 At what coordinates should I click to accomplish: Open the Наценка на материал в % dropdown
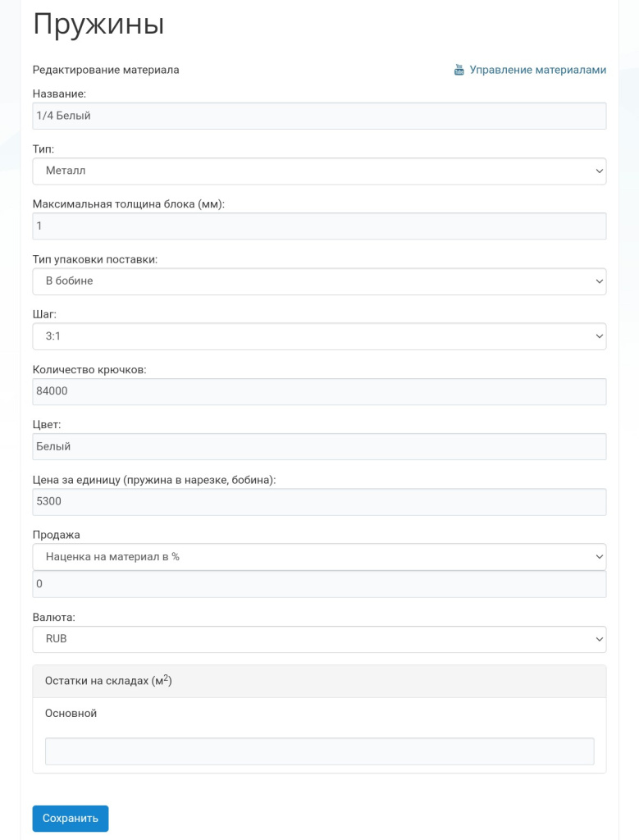319,556
